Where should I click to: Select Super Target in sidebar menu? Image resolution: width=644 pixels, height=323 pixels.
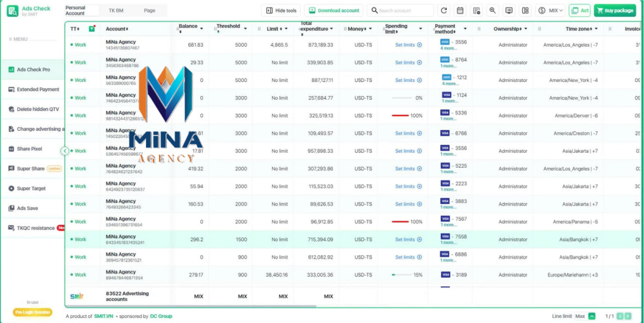(32, 189)
